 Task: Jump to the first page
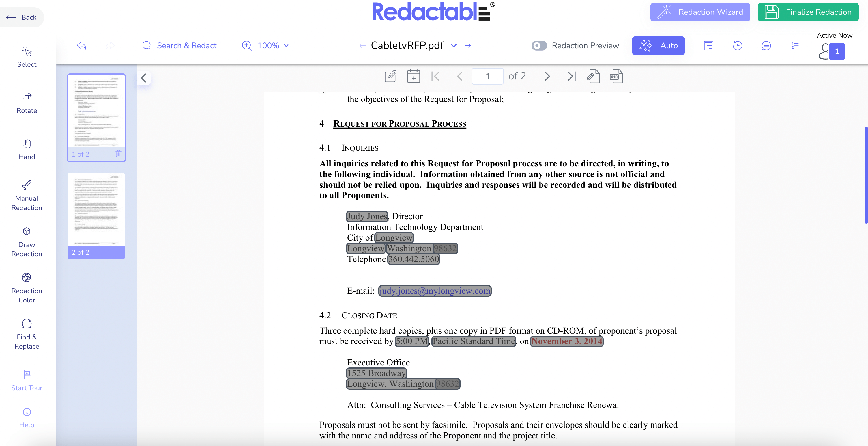pos(435,76)
